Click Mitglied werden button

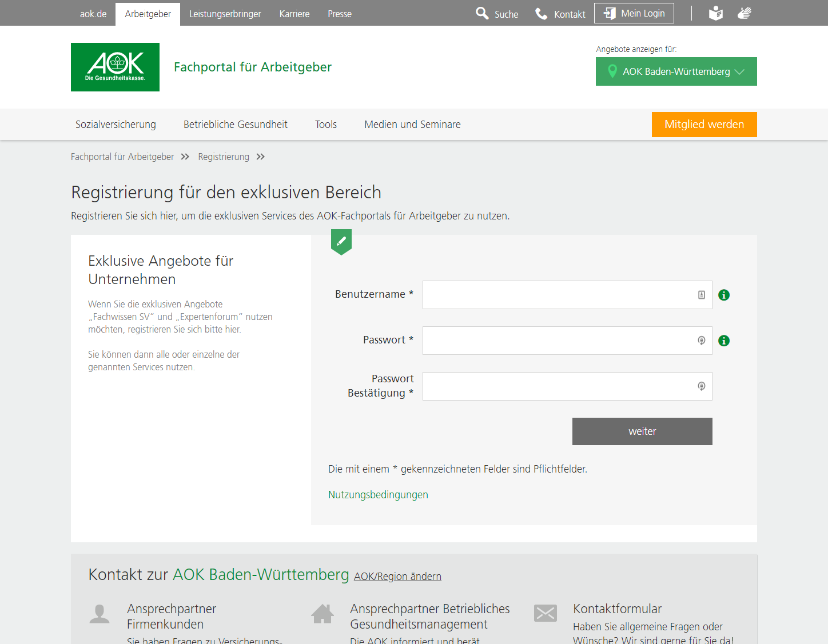704,125
